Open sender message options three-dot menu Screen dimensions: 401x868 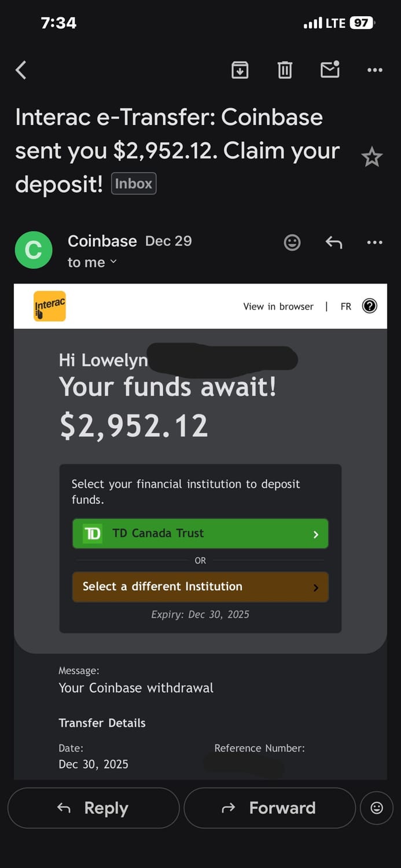pos(375,242)
